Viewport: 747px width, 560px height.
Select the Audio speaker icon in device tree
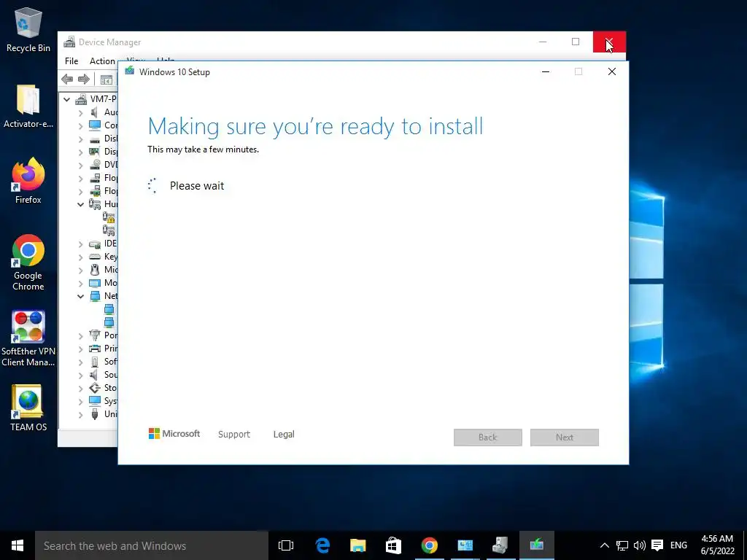pyautogui.click(x=94, y=112)
